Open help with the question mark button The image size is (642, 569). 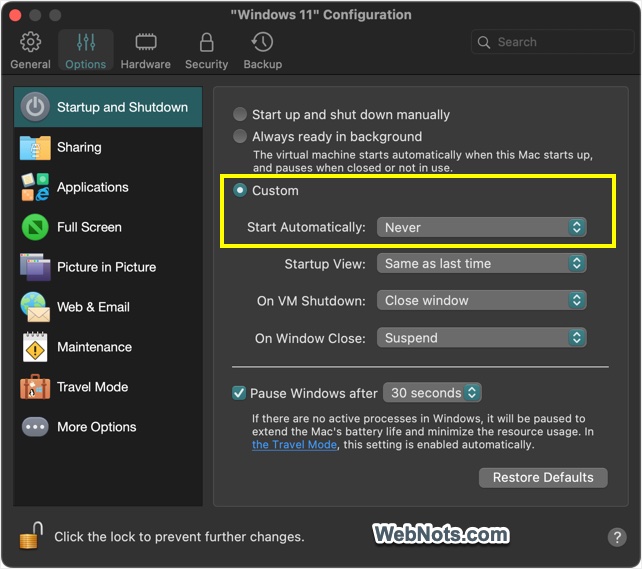click(617, 537)
